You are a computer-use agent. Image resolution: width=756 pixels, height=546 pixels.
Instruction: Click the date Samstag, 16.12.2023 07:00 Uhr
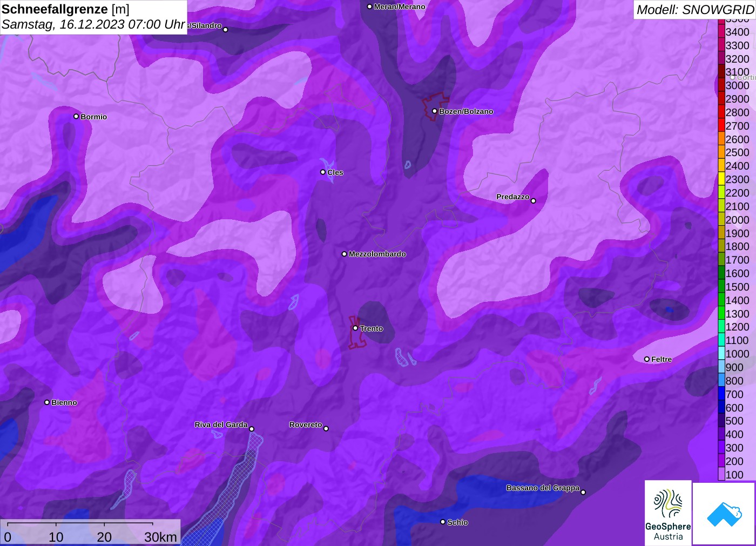point(93,24)
